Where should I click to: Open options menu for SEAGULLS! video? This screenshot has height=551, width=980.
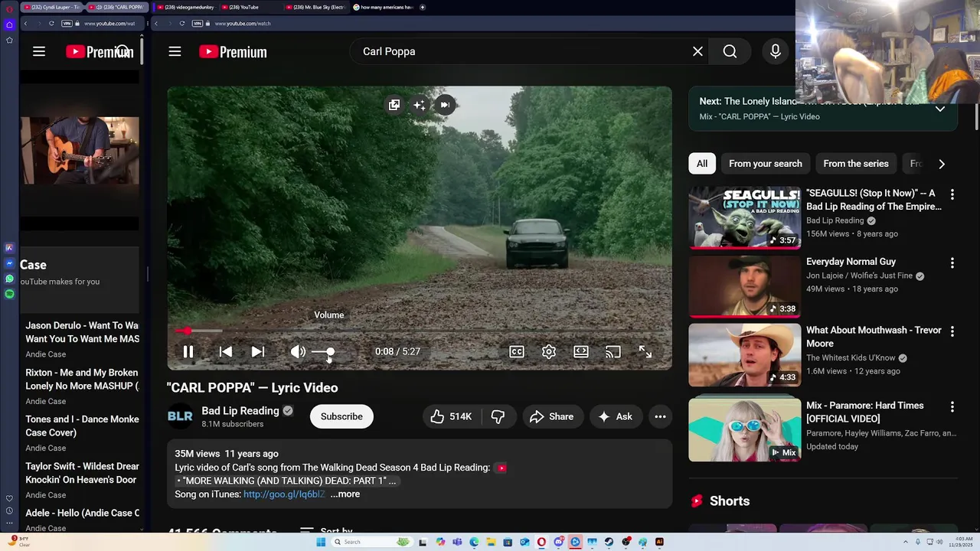pos(952,194)
